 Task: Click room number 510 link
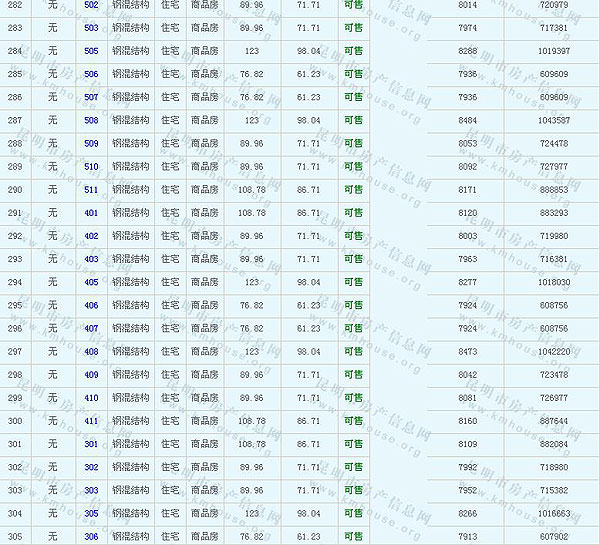[x=91, y=167]
